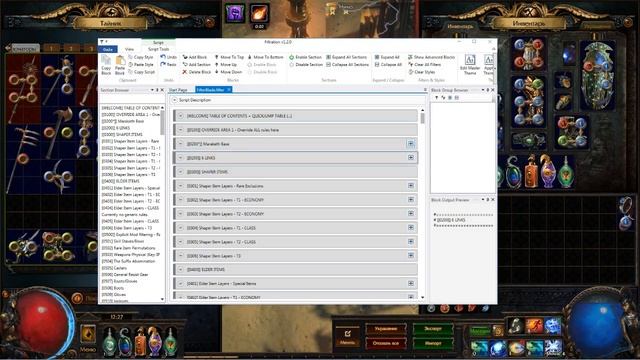
Task: Select General Resist Gear in Section Browser
Action: pyautogui.click(x=125, y=275)
